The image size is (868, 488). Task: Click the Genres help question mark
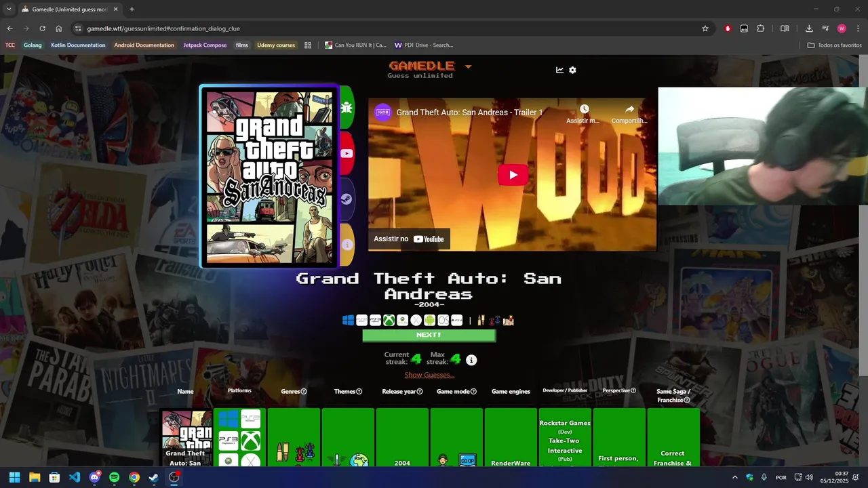tap(304, 391)
